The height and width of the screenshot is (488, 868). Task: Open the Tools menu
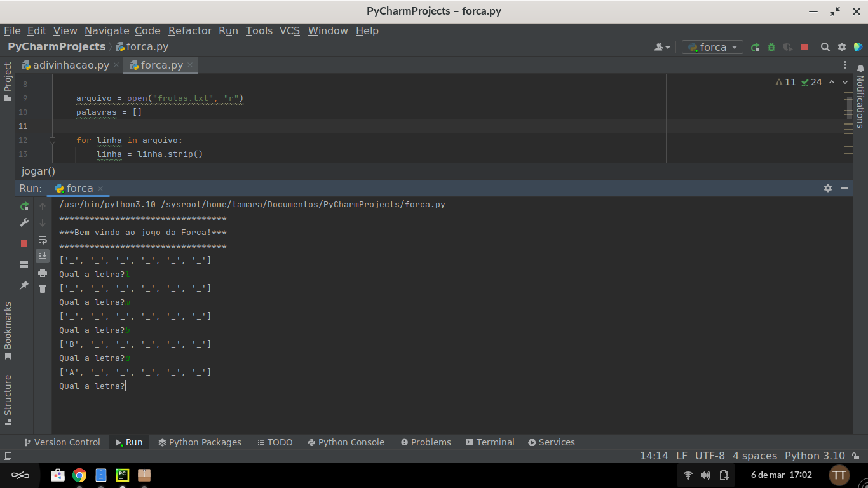(x=259, y=30)
